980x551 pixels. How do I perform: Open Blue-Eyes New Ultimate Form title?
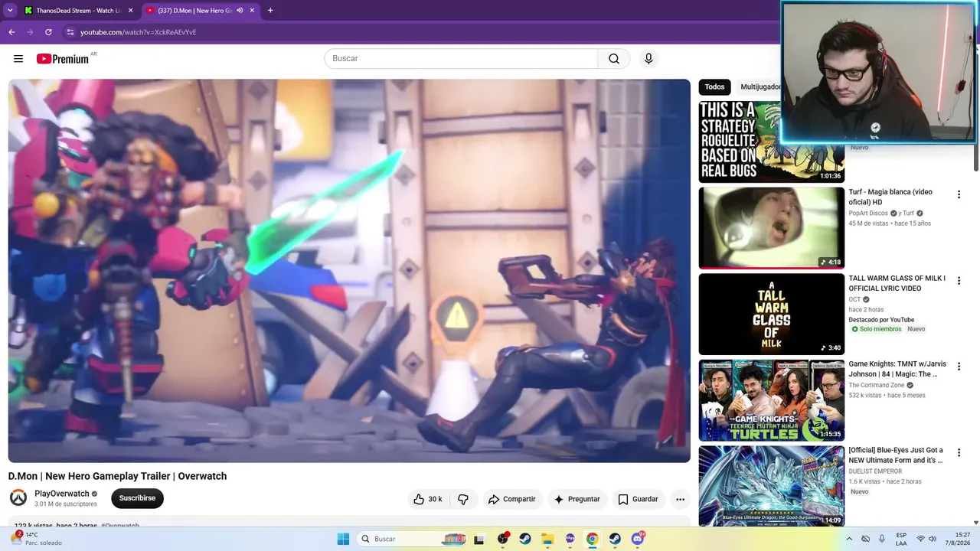point(896,455)
